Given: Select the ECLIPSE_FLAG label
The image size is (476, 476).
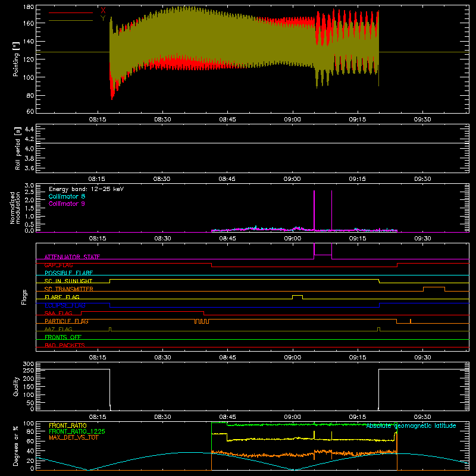Looking at the screenshot, I should [65, 305].
